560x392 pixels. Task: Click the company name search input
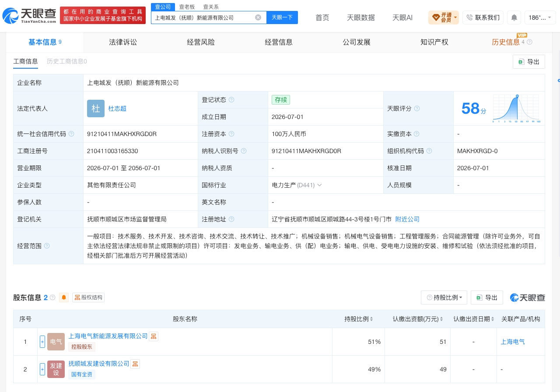click(x=203, y=17)
